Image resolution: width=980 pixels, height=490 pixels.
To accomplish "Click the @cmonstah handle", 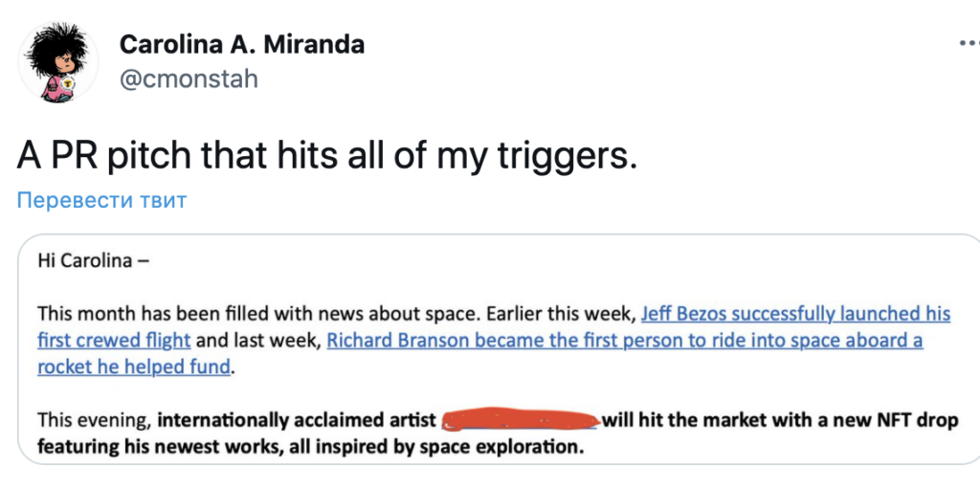I will coord(189,78).
